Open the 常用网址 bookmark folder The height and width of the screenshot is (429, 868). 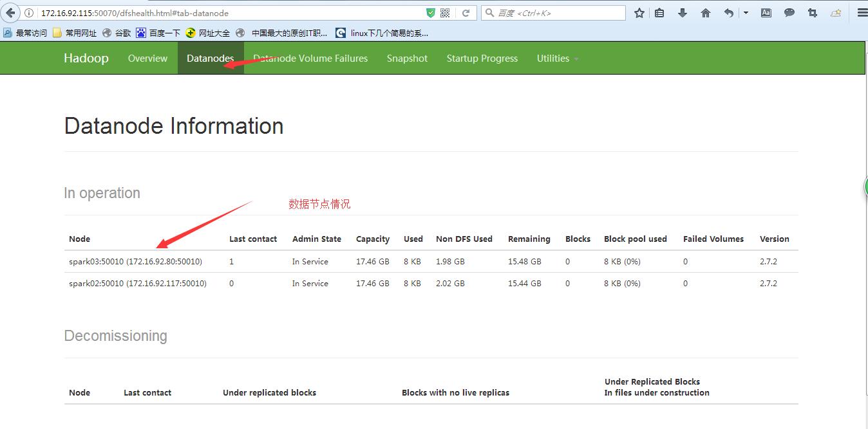pos(75,33)
